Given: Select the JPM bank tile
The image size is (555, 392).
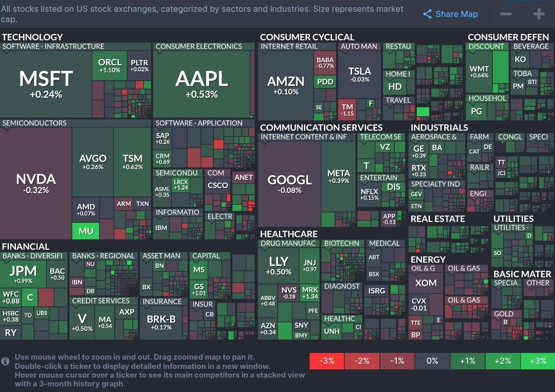Looking at the screenshot, I should (x=23, y=273).
